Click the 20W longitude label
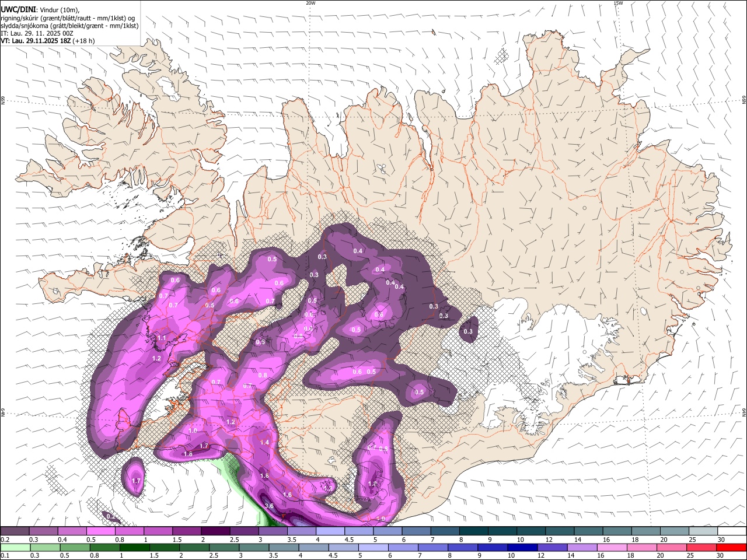747x560 pixels. 310,3
